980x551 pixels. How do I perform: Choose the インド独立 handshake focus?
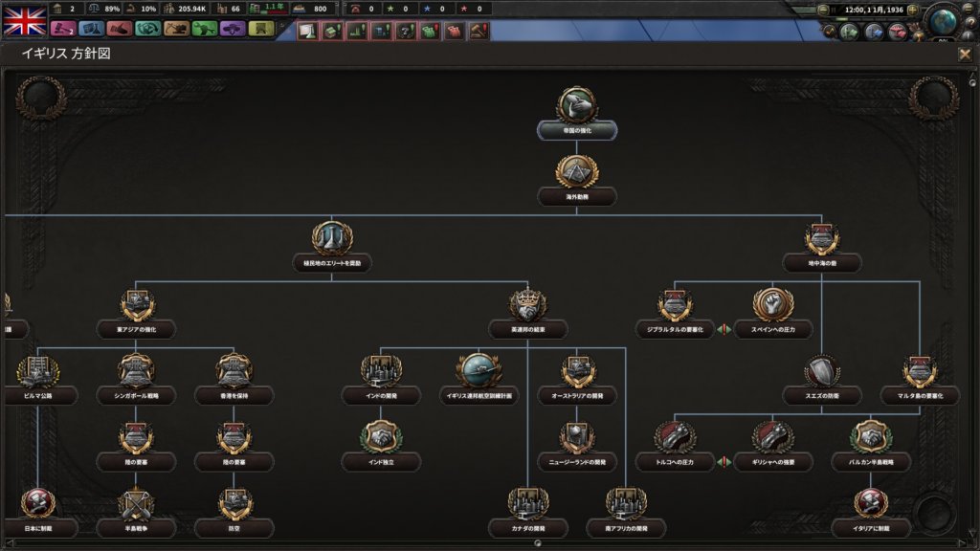(381, 446)
